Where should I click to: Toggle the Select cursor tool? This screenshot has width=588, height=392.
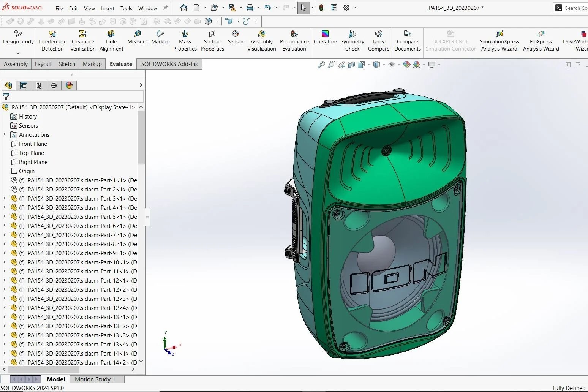tap(303, 8)
